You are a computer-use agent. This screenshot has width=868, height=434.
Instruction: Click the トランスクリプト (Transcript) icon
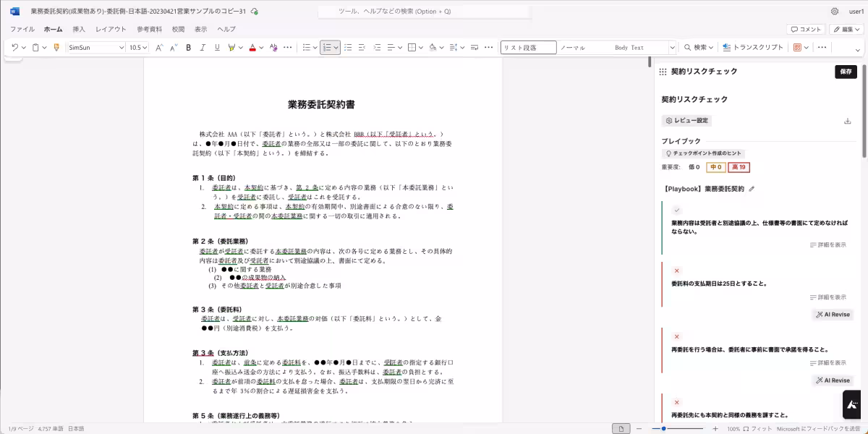[x=727, y=46]
